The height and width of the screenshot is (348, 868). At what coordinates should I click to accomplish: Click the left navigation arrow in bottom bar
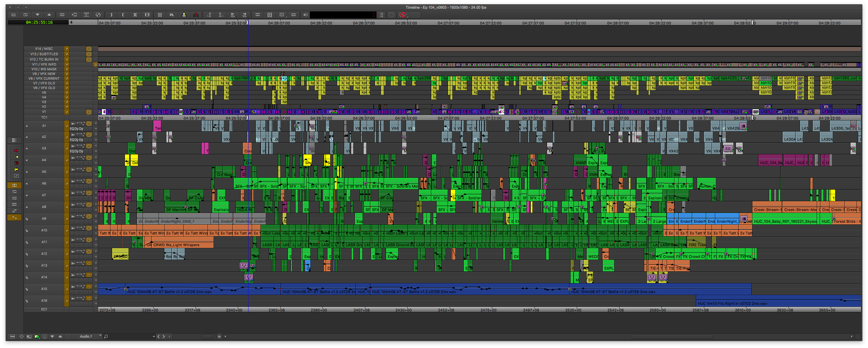(x=159, y=336)
